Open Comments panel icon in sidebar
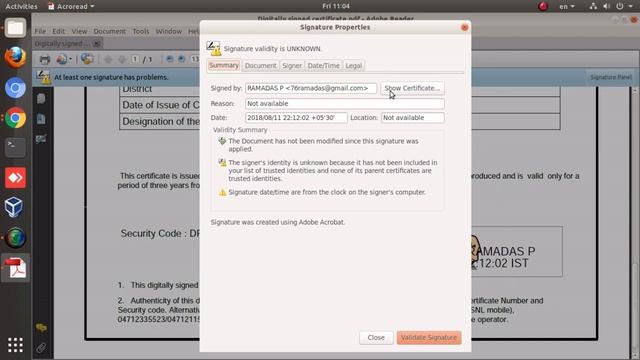640x360 pixels. coord(41,327)
